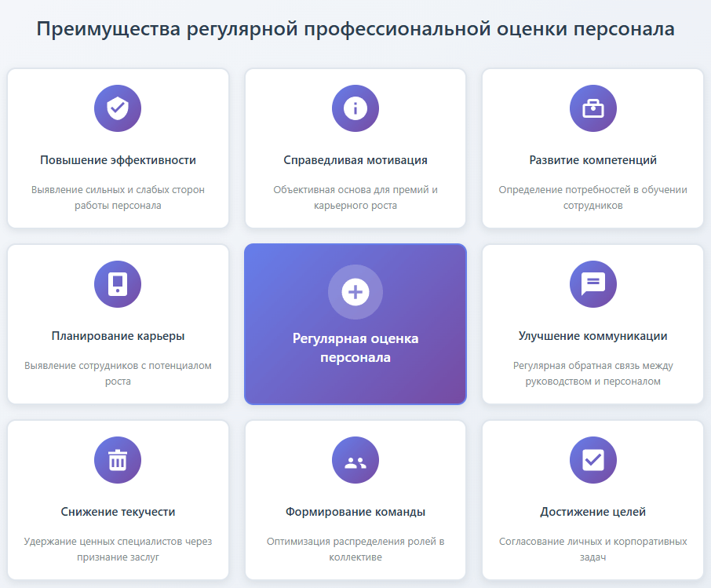This screenshot has width=711, height=588.
Task: Click the checkmark icon on Достижение целей card
Action: click(x=592, y=459)
